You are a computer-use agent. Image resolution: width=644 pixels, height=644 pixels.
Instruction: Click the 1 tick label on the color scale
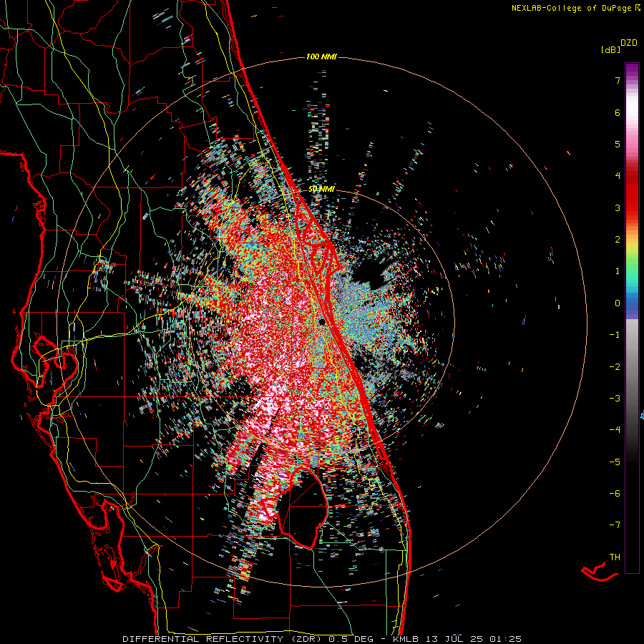(x=618, y=271)
